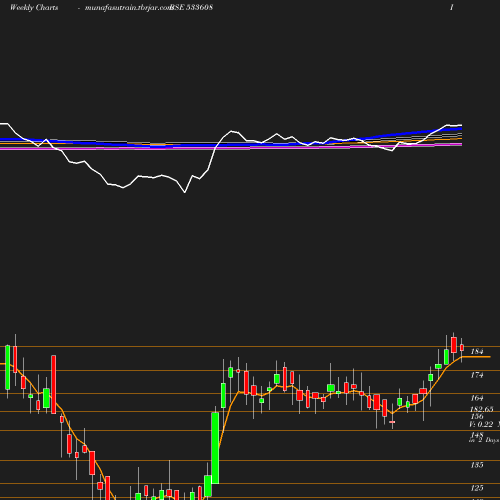
Task: Click the 'in 2 Days' text
Action: coord(484,440)
